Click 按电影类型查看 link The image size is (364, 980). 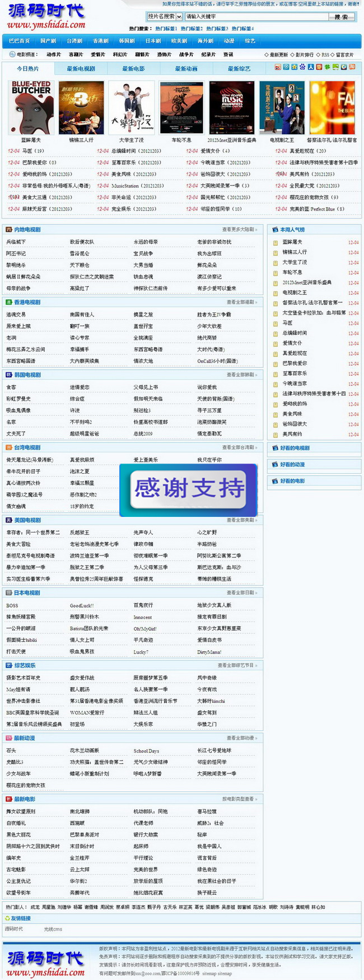[x=240, y=799]
